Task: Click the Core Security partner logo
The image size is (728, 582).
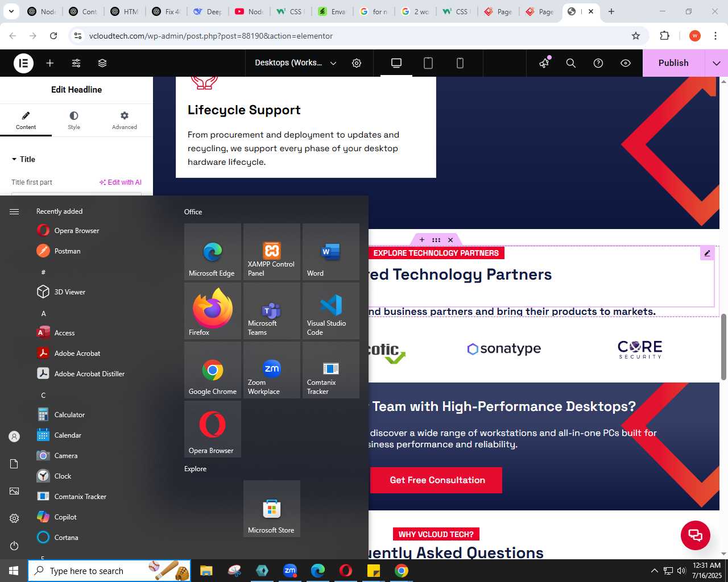Action: click(640, 350)
